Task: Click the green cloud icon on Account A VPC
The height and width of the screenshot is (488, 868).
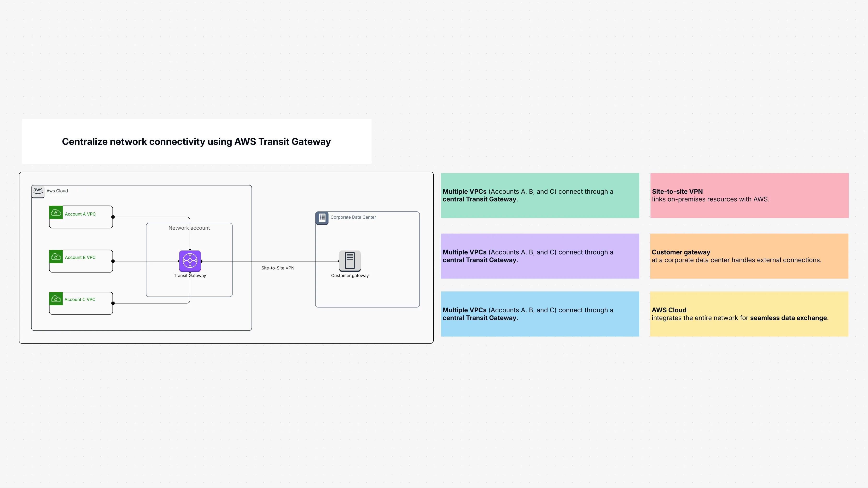Action: 56,213
